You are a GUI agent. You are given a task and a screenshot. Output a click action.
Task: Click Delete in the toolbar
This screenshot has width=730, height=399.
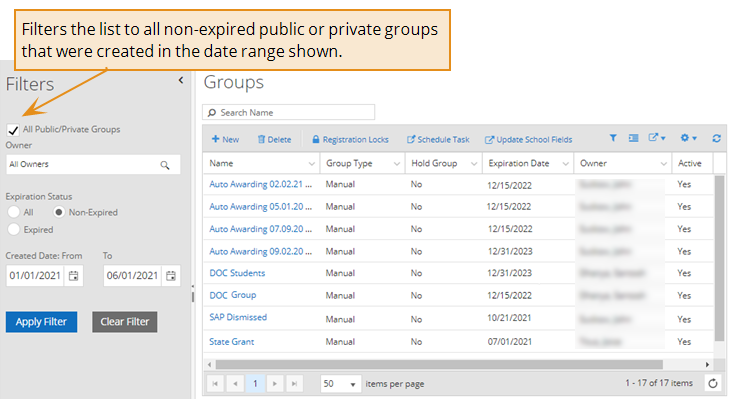(x=275, y=139)
